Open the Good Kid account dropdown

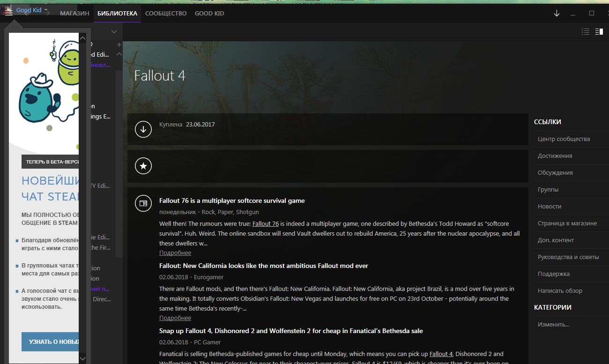click(32, 10)
